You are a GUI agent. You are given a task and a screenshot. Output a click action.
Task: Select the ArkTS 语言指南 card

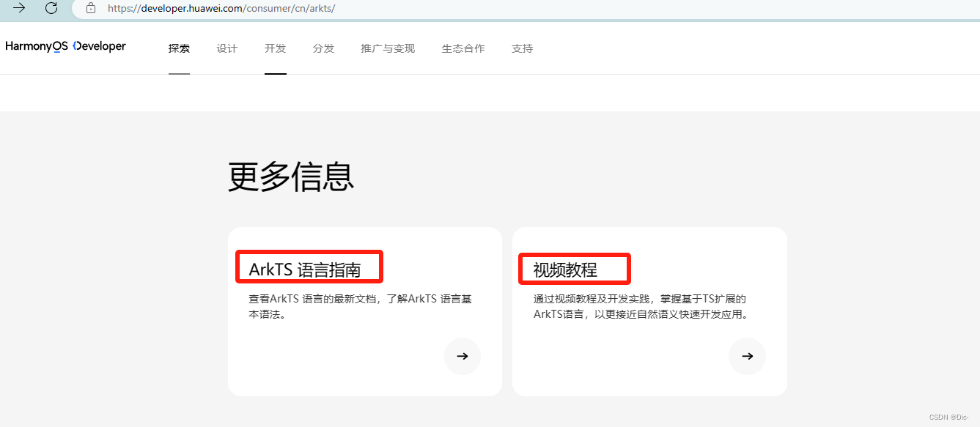tap(364, 311)
